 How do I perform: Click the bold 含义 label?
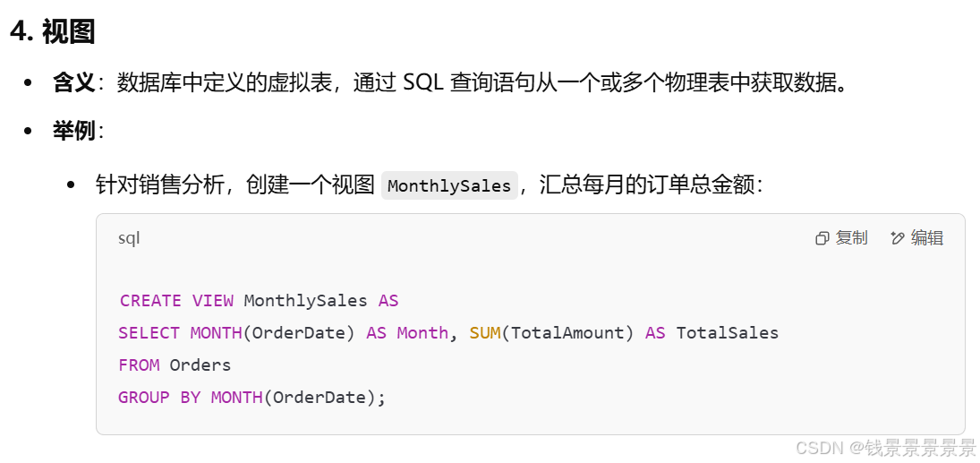pyautogui.click(x=73, y=83)
